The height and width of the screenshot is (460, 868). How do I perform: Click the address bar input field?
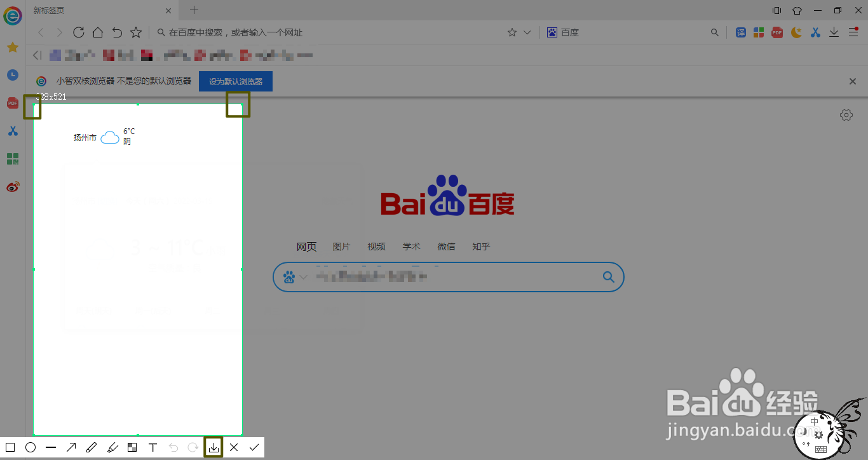coord(330,32)
